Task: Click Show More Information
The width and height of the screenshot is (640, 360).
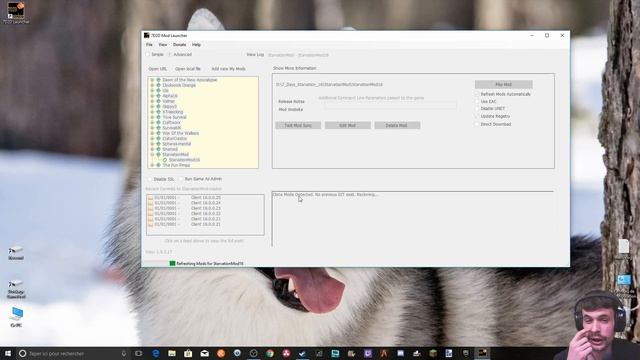Action: click(x=295, y=68)
